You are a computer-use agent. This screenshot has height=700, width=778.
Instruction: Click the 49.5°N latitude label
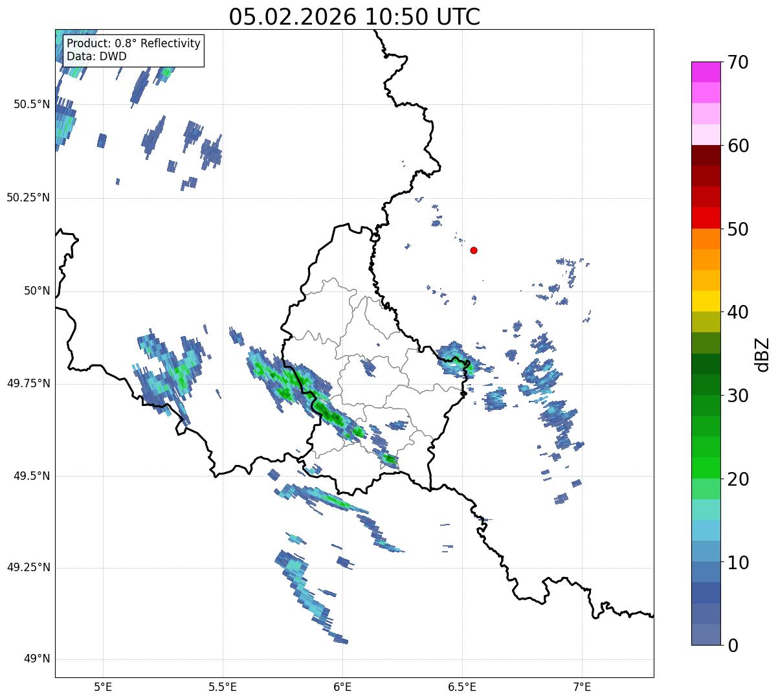[x=32, y=476]
